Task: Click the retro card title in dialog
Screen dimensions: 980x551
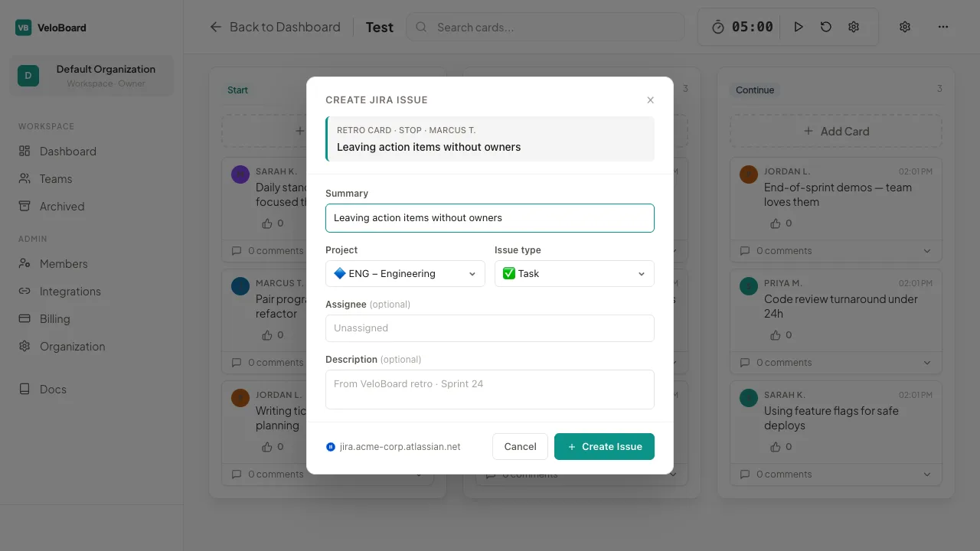Action: (x=429, y=147)
